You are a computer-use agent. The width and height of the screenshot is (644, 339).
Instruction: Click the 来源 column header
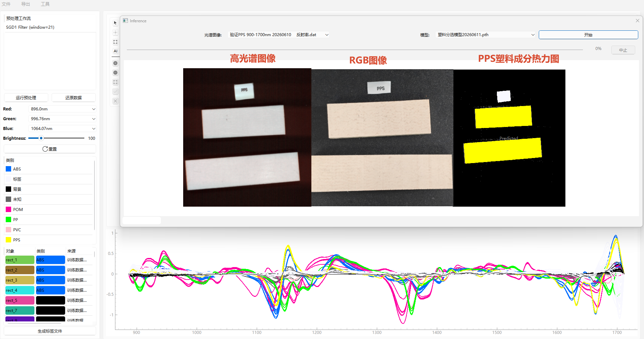coord(79,251)
